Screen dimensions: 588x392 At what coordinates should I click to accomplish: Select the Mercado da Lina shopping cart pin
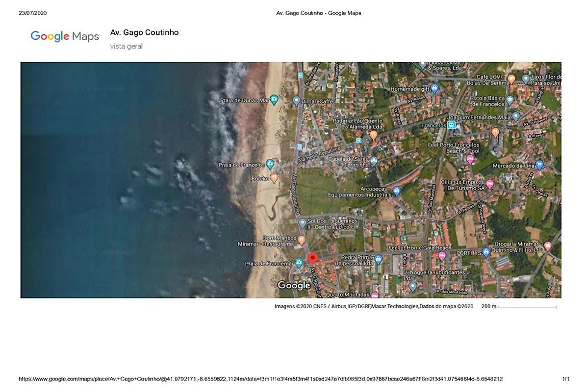(x=539, y=165)
